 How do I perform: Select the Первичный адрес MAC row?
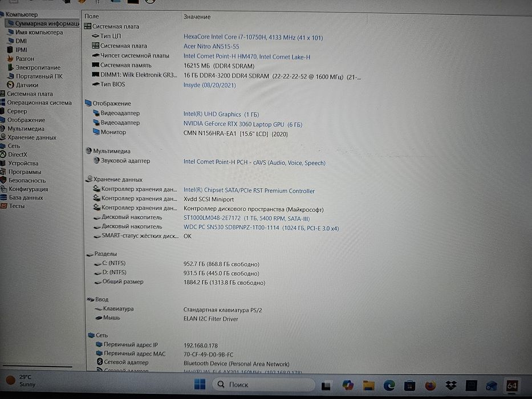[165, 354]
